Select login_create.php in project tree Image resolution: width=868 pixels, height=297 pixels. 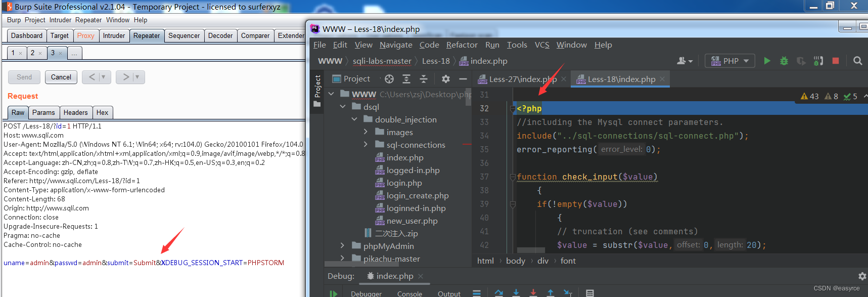coord(418,195)
